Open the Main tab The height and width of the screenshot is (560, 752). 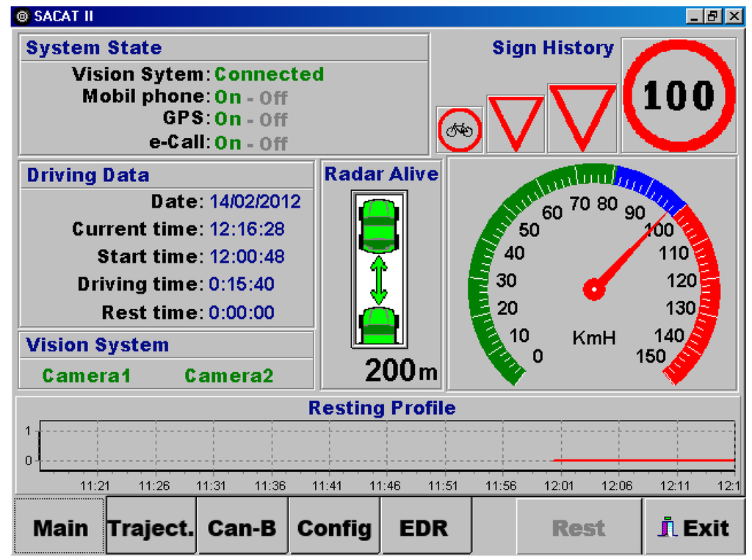[60, 528]
